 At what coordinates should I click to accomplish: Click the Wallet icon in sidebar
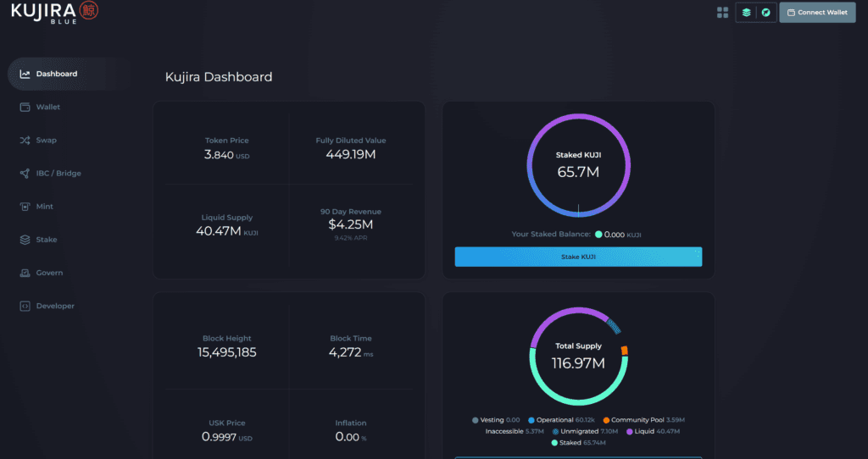(x=25, y=108)
